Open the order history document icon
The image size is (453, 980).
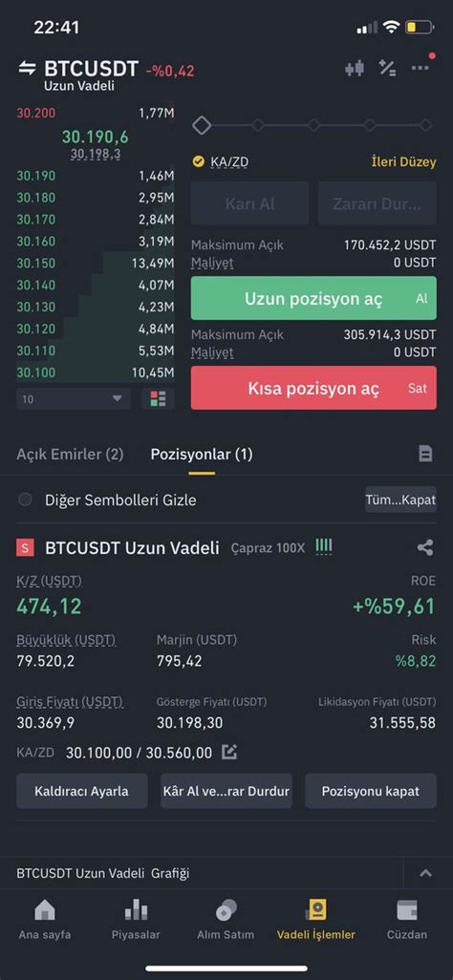click(425, 454)
